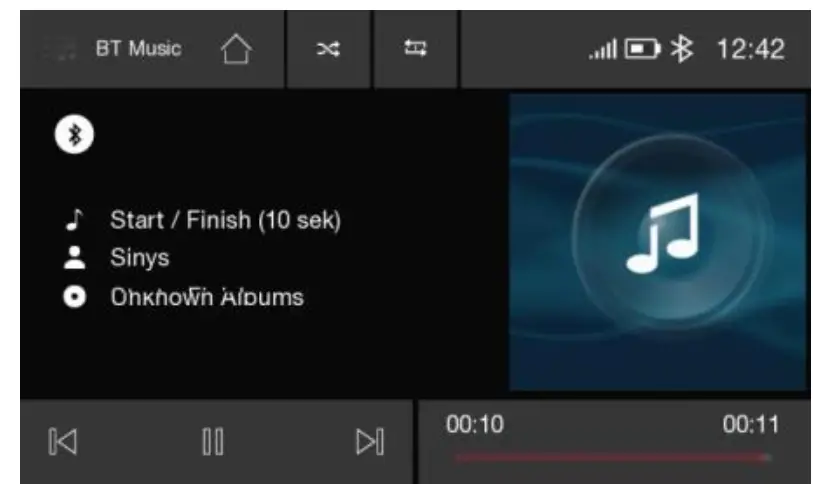Go to the Home screen icon
The height and width of the screenshot is (494, 813).
click(236, 49)
